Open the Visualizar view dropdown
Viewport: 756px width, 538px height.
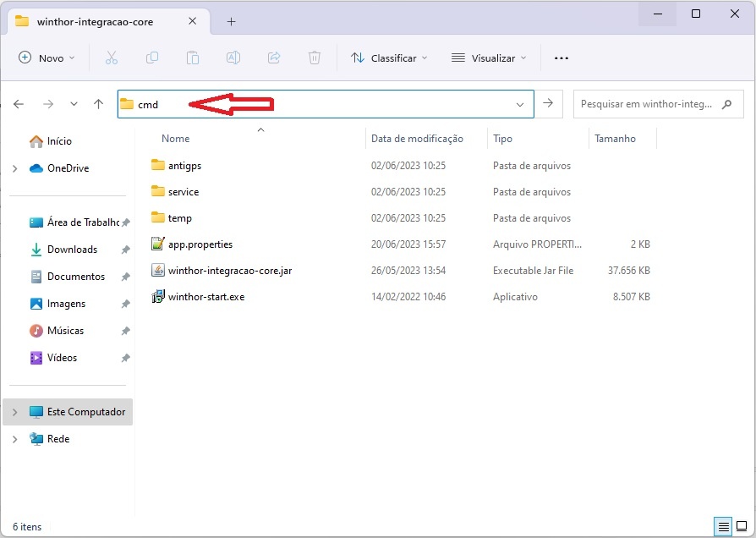pos(489,58)
